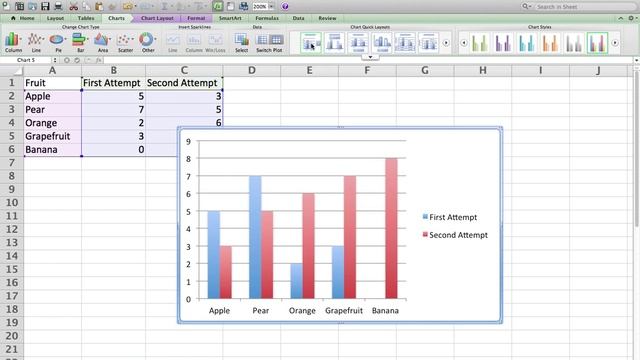Apply the green chart style
The width and height of the screenshot is (640, 360).
480,42
